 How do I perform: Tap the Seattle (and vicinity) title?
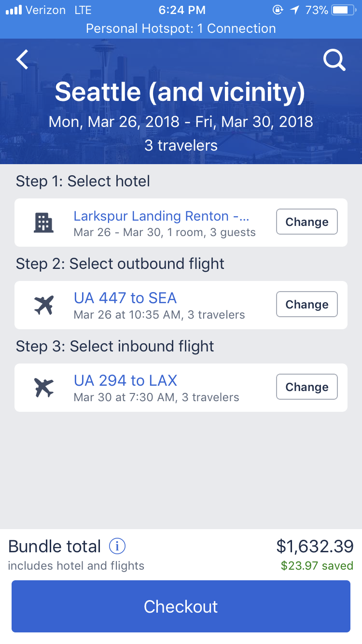click(x=180, y=92)
